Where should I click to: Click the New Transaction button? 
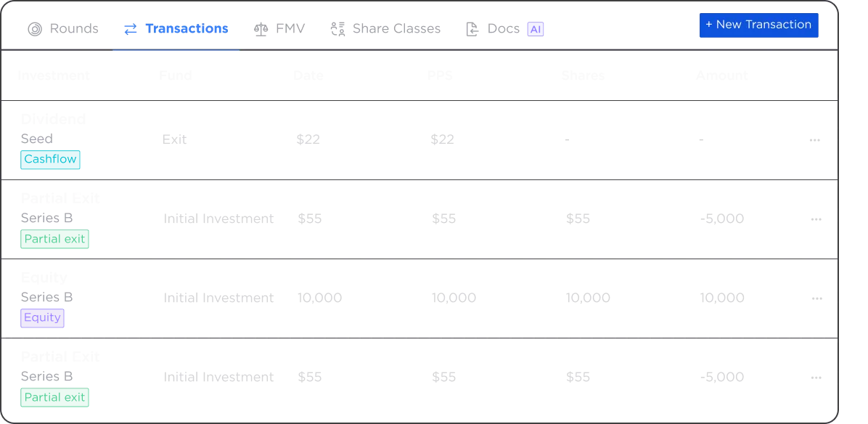click(x=759, y=25)
